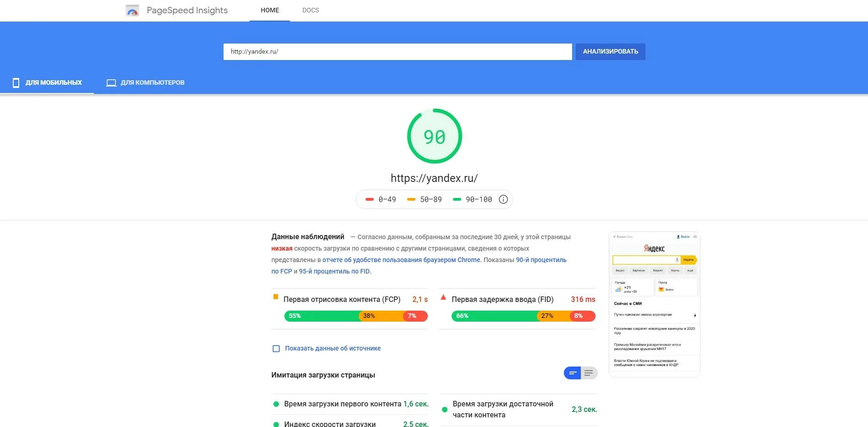Image resolution: width=868 pixels, height=427 pixels.
Task: Select the compact view toggle button
Action: pyautogui.click(x=573, y=373)
